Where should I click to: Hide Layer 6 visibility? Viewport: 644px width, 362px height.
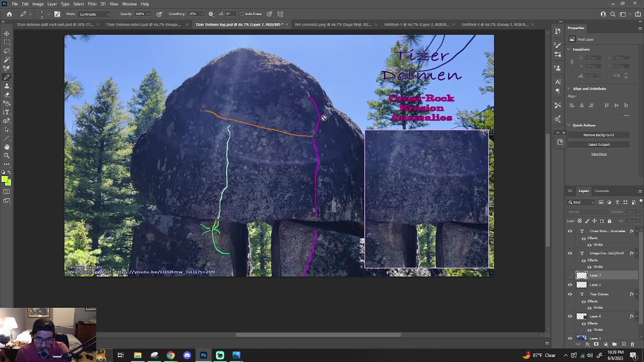tap(570, 316)
